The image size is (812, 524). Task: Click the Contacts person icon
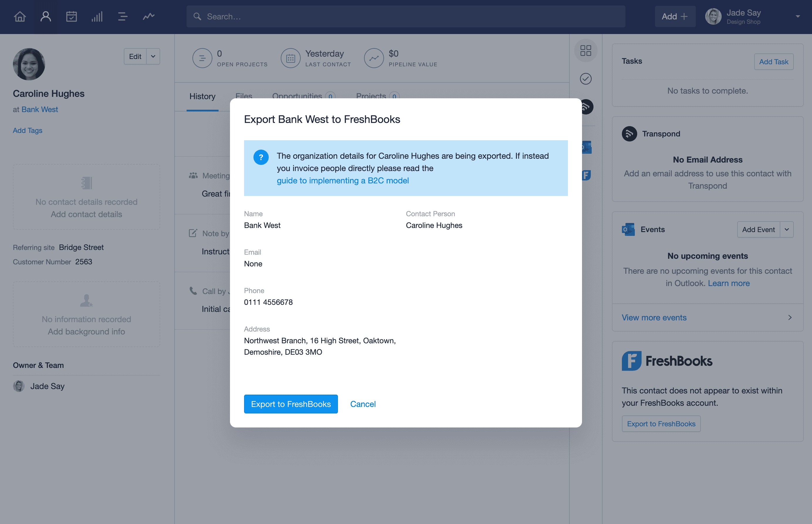coord(46,16)
